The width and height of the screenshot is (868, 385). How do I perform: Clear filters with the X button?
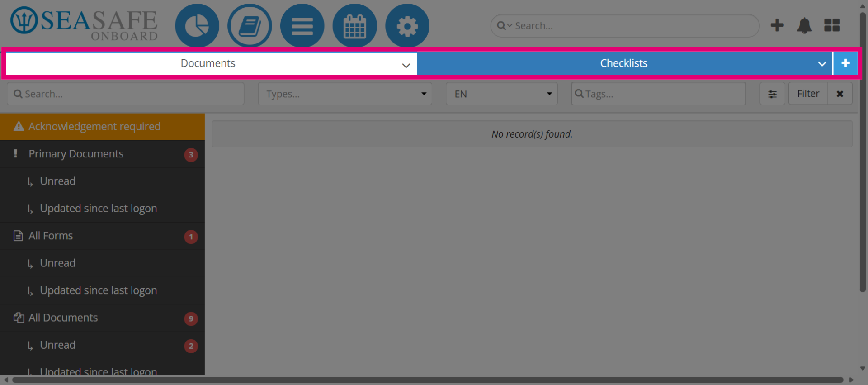tap(840, 94)
